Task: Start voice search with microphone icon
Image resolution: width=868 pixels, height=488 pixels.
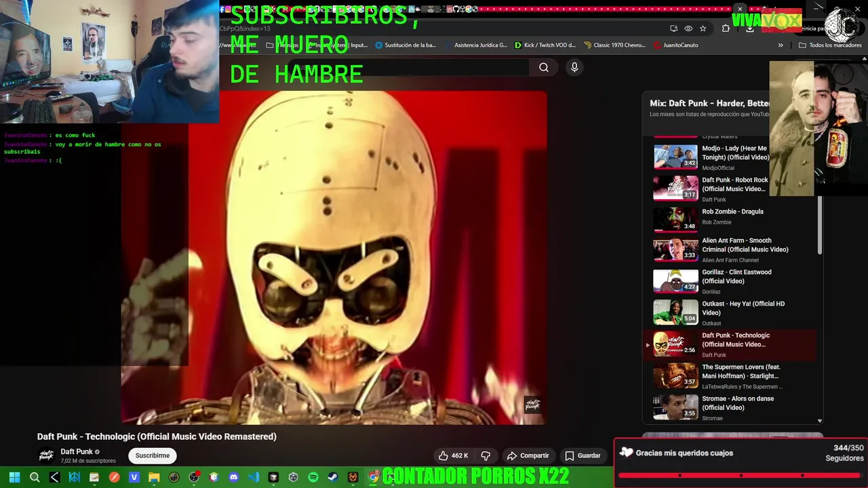Action: click(x=574, y=67)
